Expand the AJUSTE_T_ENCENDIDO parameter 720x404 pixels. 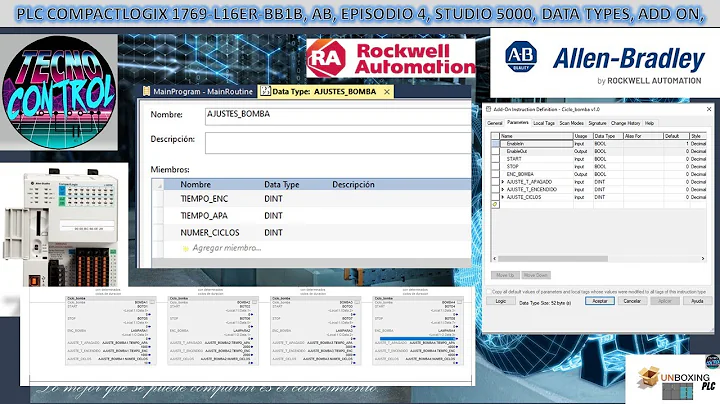point(503,190)
